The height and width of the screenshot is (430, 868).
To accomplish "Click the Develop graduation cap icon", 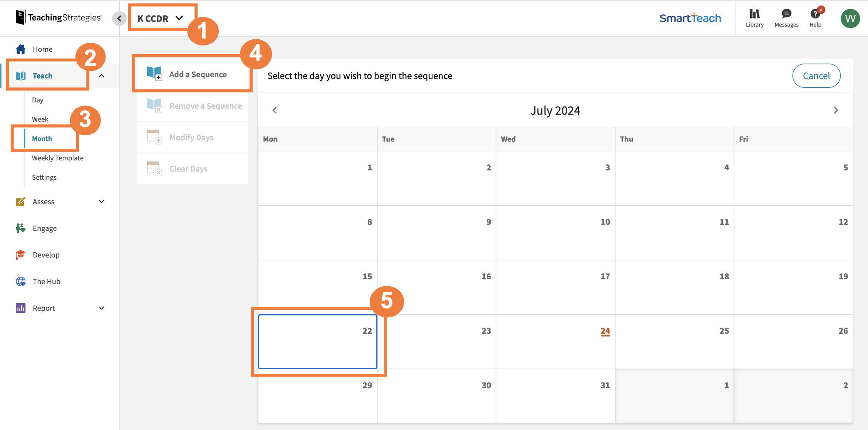I will pyautogui.click(x=21, y=255).
